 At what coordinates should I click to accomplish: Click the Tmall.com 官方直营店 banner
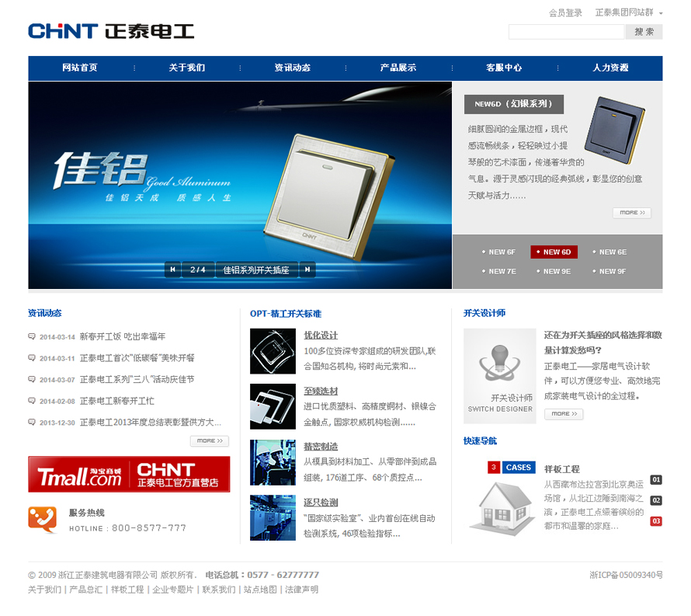click(129, 475)
